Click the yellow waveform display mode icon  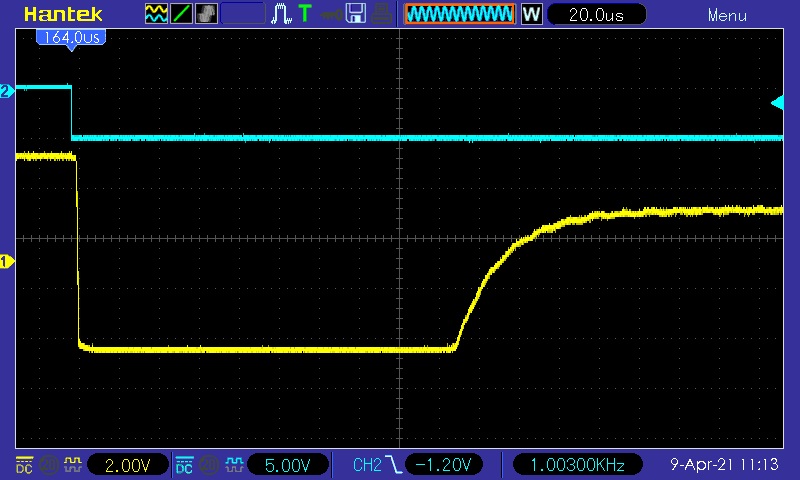point(156,14)
